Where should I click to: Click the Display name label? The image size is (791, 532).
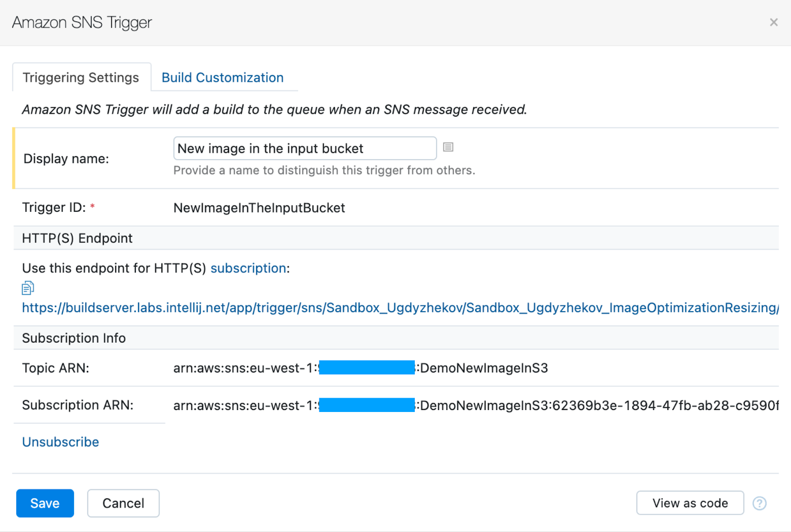(66, 159)
